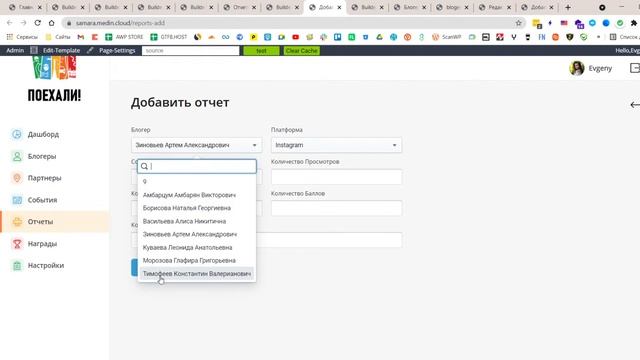This screenshot has width=640, height=360.
Task: Open Page-Settings in the admin bar
Action: point(117,50)
